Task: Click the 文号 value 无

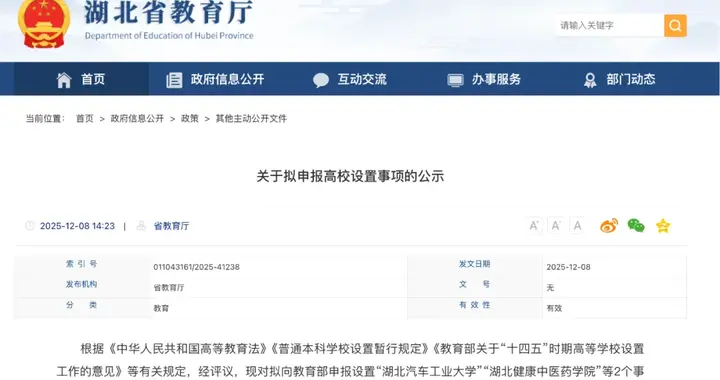Action: (550, 288)
